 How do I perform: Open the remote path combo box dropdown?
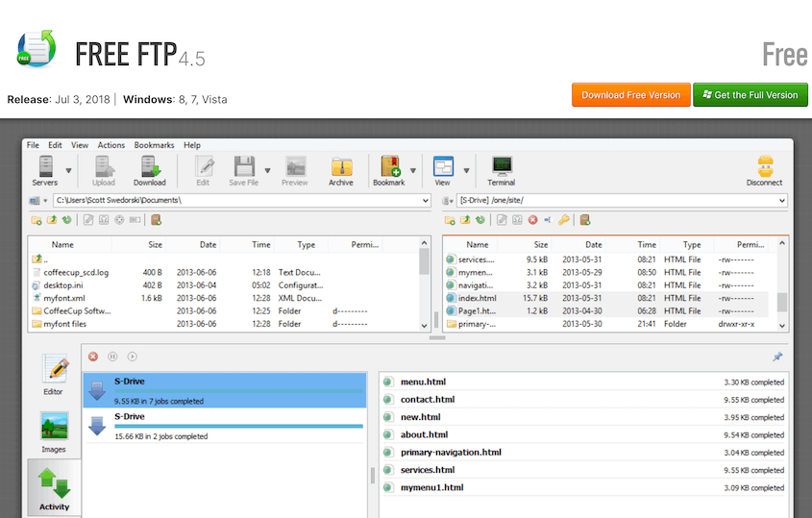tap(782, 201)
